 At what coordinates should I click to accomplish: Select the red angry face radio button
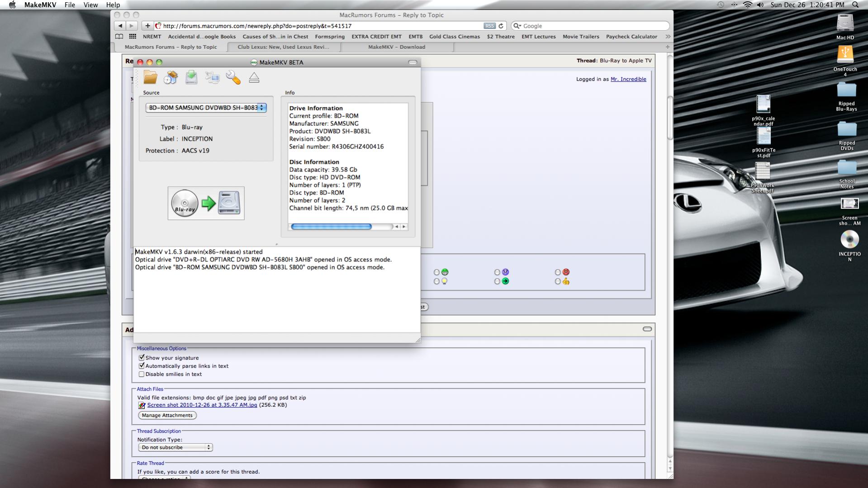(x=558, y=272)
